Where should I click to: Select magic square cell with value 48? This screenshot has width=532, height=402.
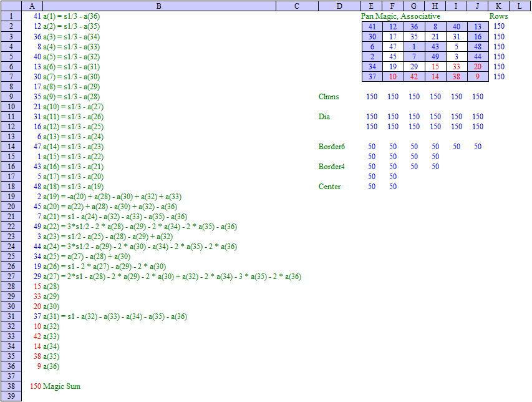(x=478, y=47)
